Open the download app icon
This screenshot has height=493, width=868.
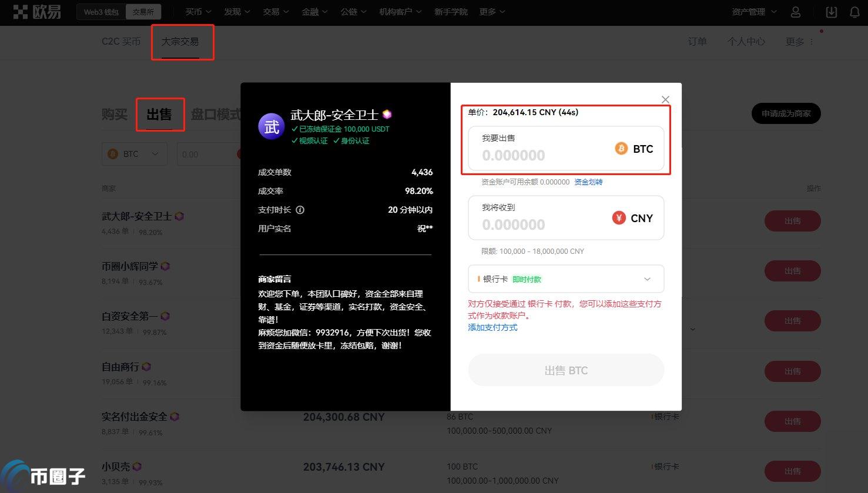point(831,12)
